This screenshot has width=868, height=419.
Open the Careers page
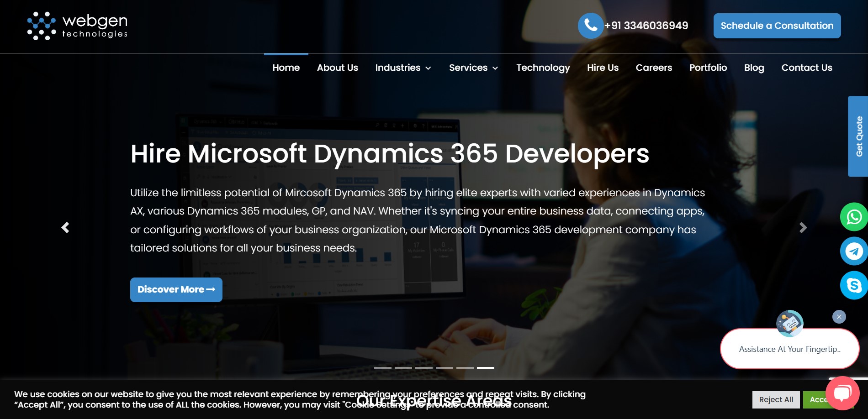(x=654, y=68)
